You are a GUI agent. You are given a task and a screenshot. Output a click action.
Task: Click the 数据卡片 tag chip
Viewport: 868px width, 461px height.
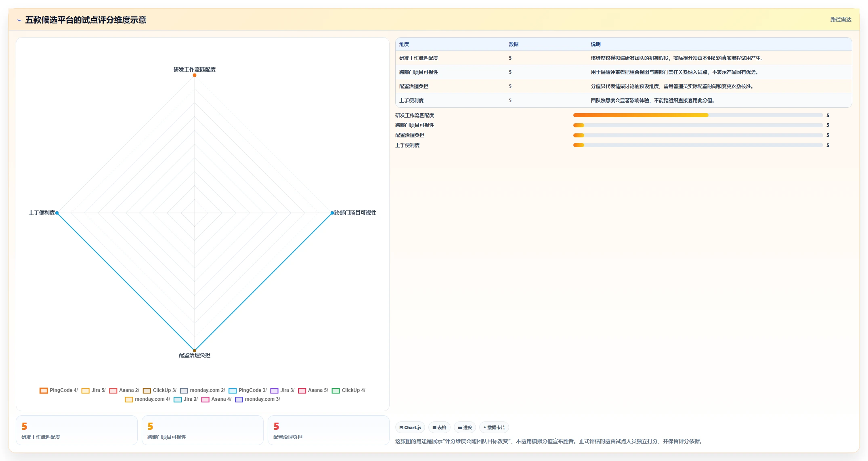click(x=494, y=427)
